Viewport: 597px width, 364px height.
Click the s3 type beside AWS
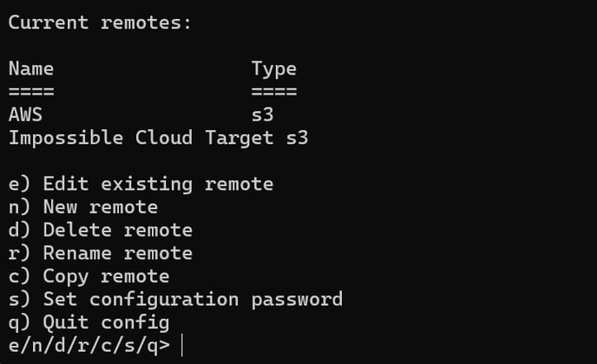coord(262,114)
